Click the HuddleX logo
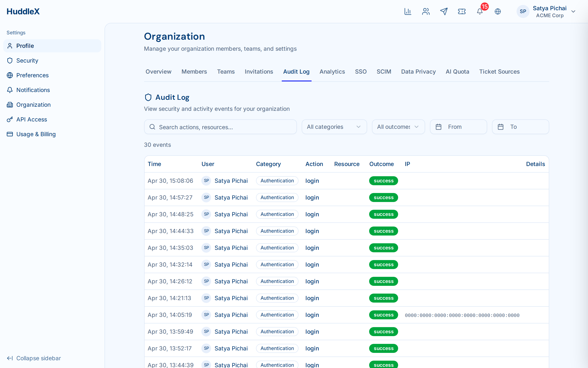The height and width of the screenshot is (368, 588). (x=23, y=11)
